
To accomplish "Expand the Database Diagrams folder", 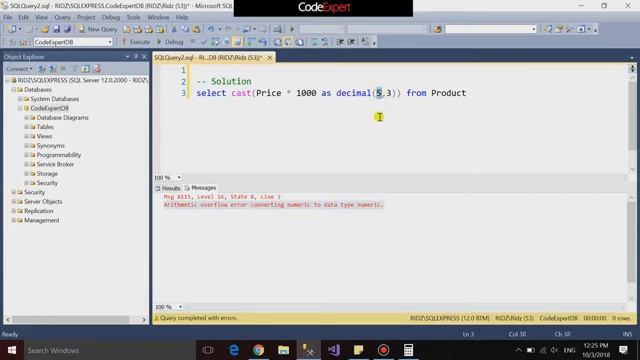I will coord(26,118).
